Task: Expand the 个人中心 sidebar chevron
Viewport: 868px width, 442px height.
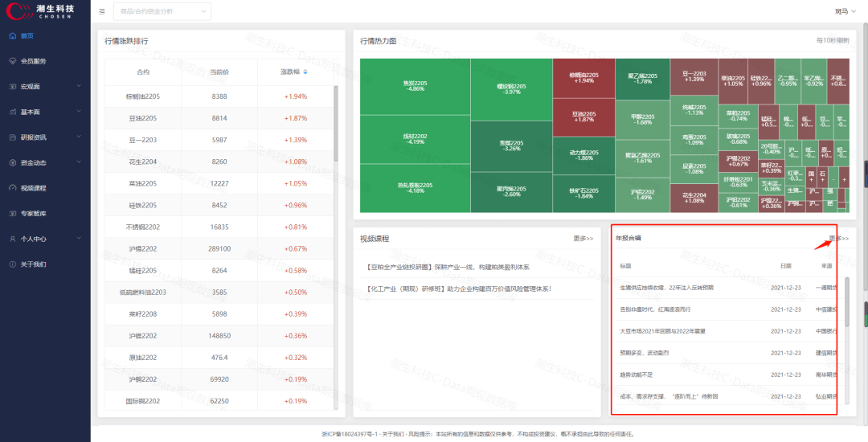Action: point(79,239)
